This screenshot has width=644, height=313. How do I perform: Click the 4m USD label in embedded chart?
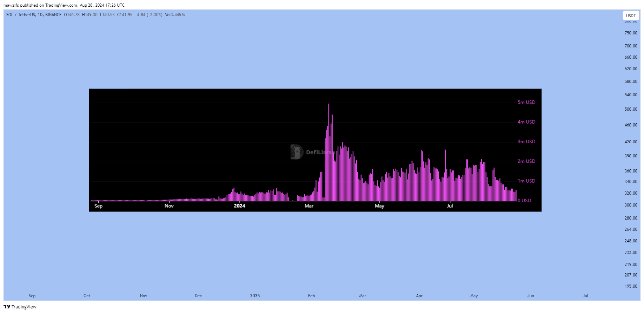point(526,122)
